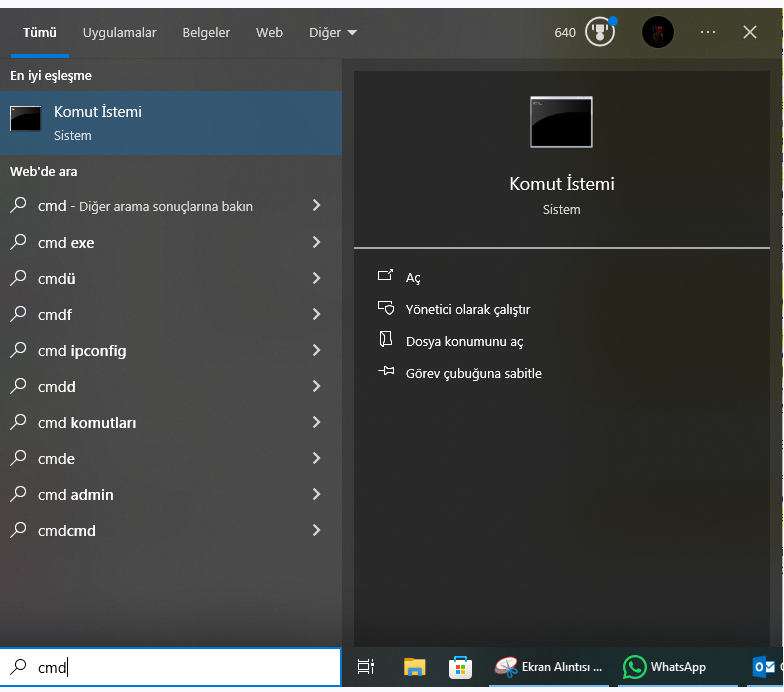This screenshot has height=692, width=784.
Task: Click the large Komut İstemi preview icon
Action: (561, 122)
